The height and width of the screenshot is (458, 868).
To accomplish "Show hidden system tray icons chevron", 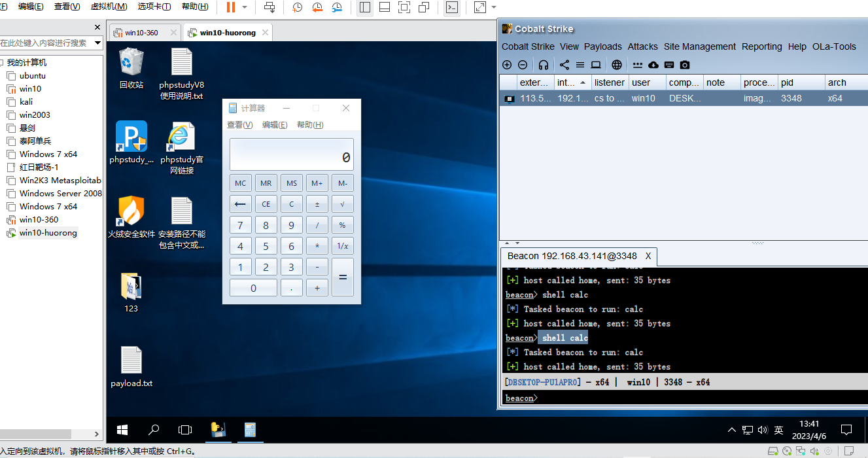I will (x=732, y=430).
